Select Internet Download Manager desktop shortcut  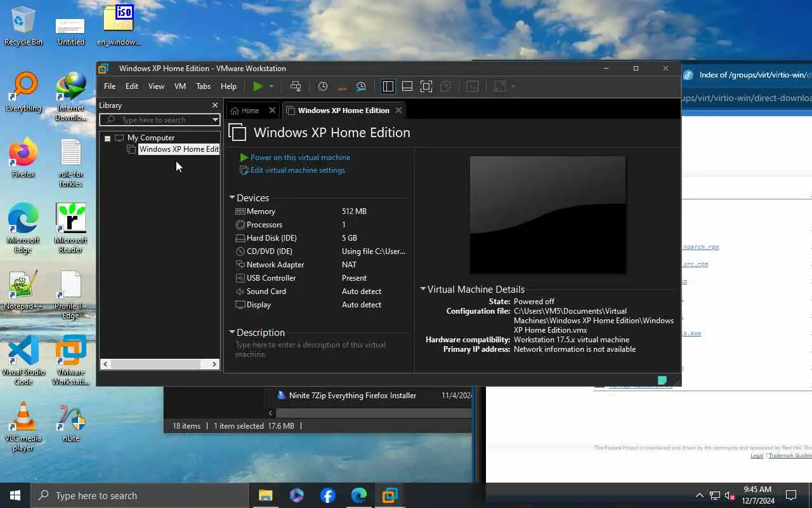(x=71, y=97)
